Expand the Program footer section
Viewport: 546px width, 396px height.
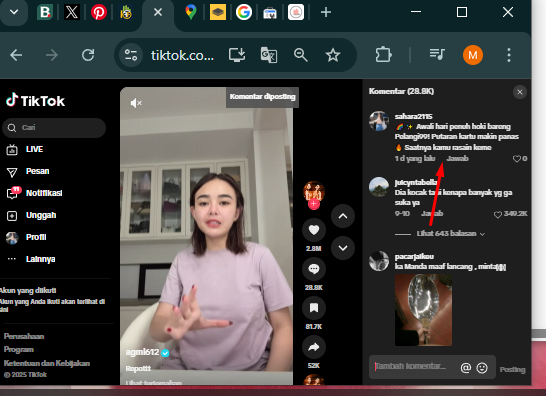[18, 349]
